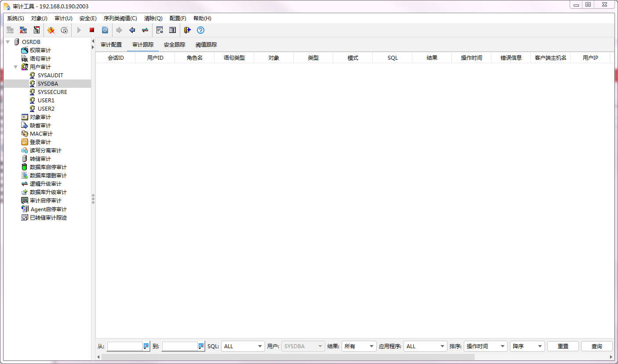Image resolution: width=618 pixels, height=364 pixels.
Task: Select the back navigation arrow icon
Action: (132, 30)
